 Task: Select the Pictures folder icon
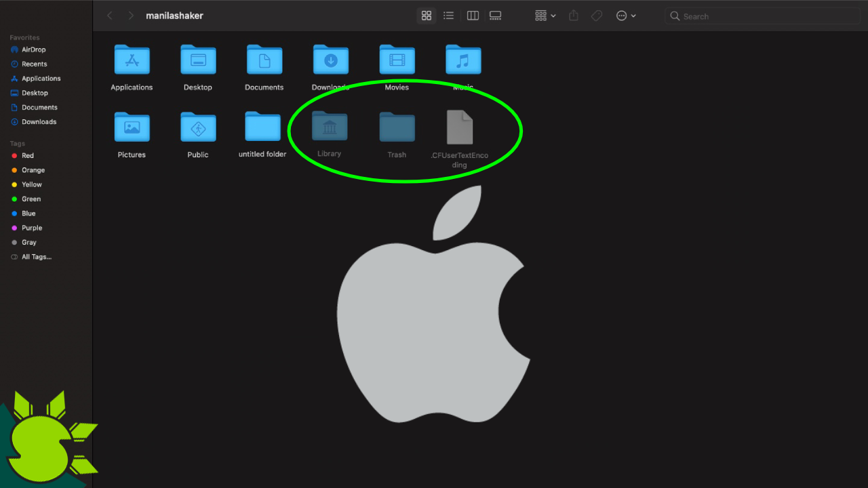tap(132, 127)
